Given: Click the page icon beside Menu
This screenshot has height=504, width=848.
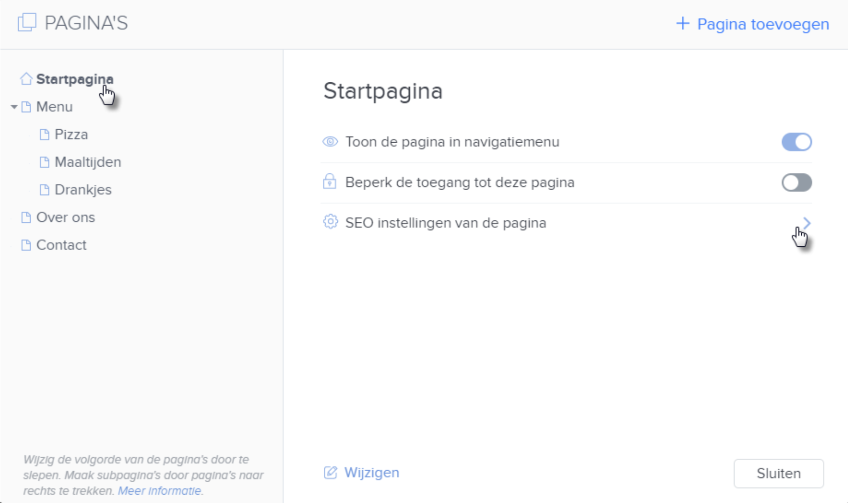Looking at the screenshot, I should coord(26,106).
